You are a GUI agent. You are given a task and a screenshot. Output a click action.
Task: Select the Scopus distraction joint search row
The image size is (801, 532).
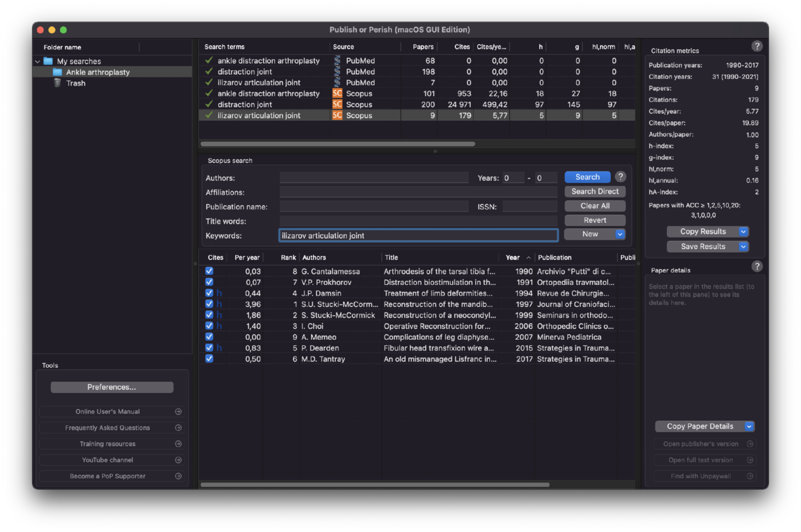[417, 104]
